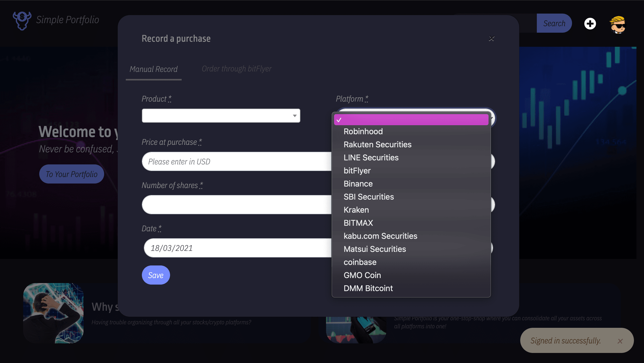Dismiss the Signed in successfully notice
644x363 pixels.
point(620,341)
